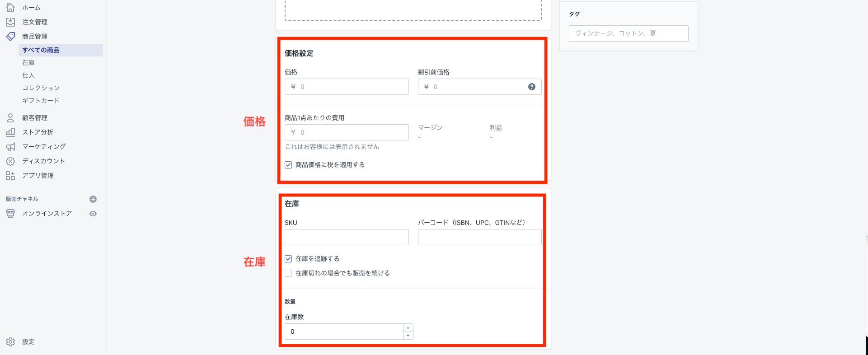
Task: Click the アプリ管理 grid icon
Action: [x=10, y=176]
